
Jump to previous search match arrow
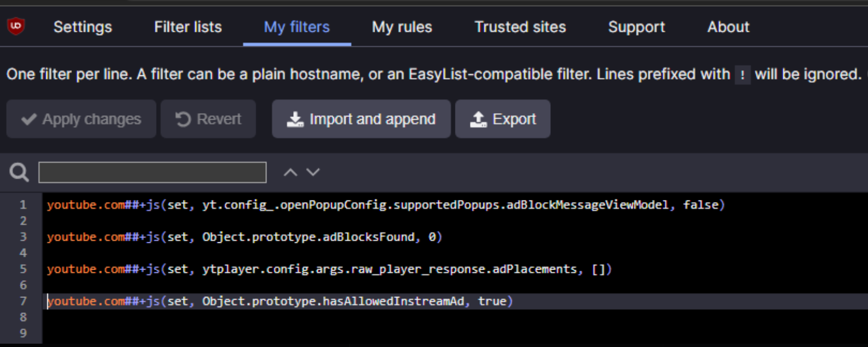point(290,173)
